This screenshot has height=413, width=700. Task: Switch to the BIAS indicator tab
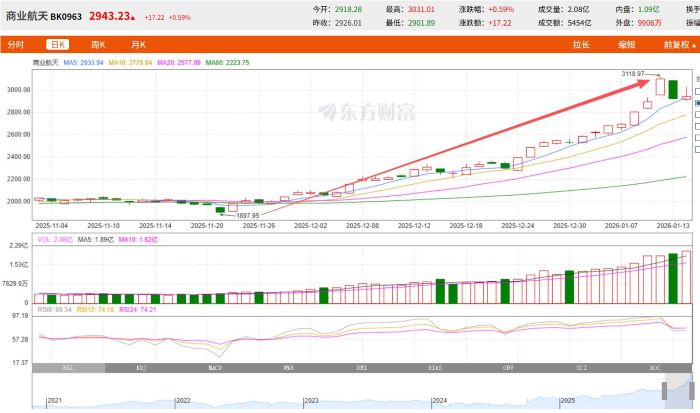[435, 368]
